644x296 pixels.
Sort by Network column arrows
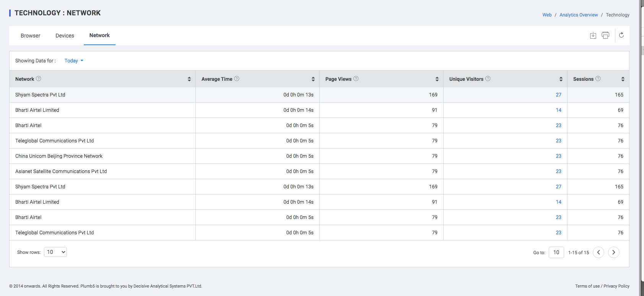189,79
